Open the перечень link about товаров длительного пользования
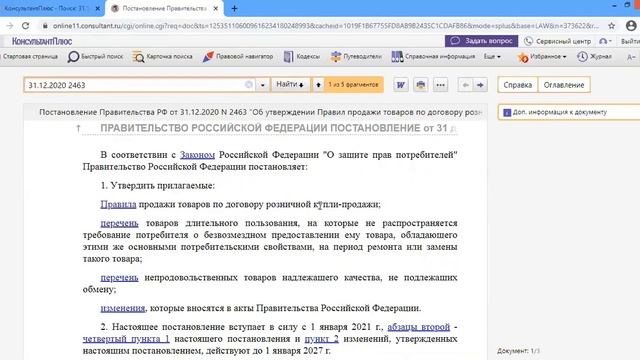This screenshot has width=640, height=360. pos(120,223)
